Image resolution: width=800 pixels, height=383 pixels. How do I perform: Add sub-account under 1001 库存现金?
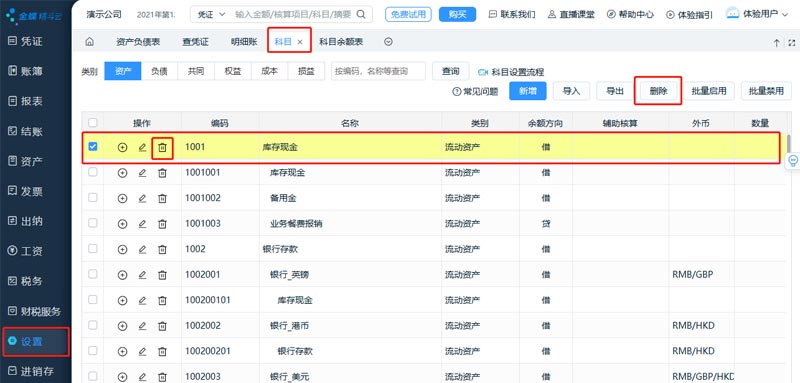122,147
